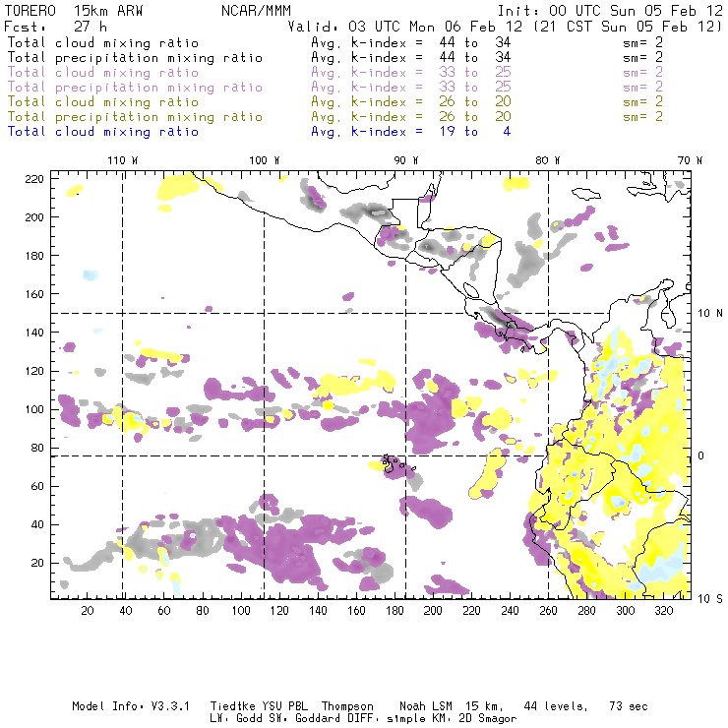
Task: Click the 'TORERO 15km ARW' title text
Action: tap(74, 11)
